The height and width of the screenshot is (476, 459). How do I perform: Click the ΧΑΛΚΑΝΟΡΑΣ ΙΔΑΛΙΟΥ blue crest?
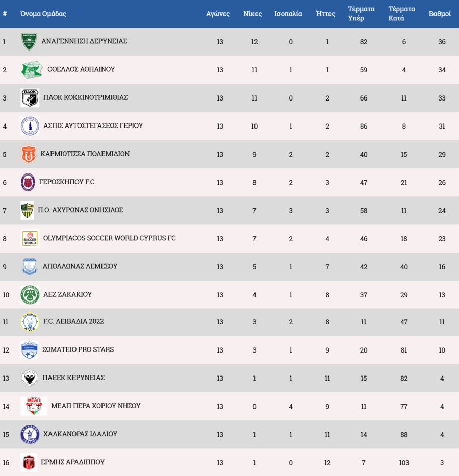click(30, 434)
